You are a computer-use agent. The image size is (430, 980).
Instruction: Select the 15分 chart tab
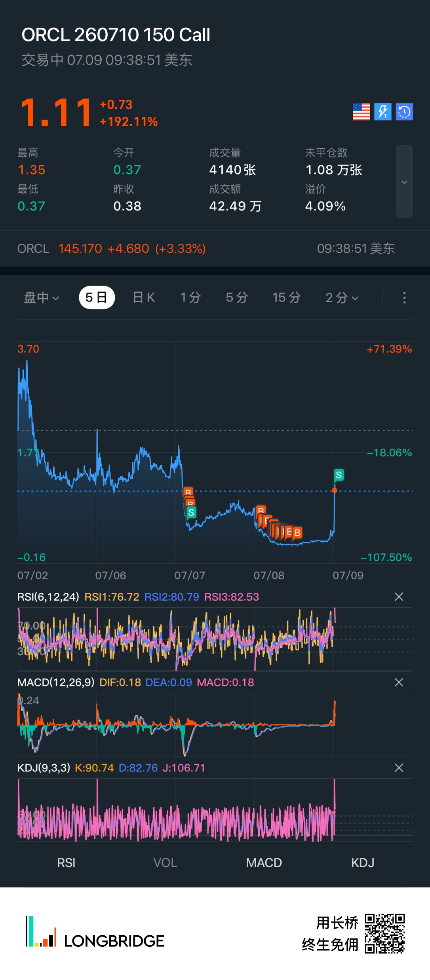[x=286, y=298]
